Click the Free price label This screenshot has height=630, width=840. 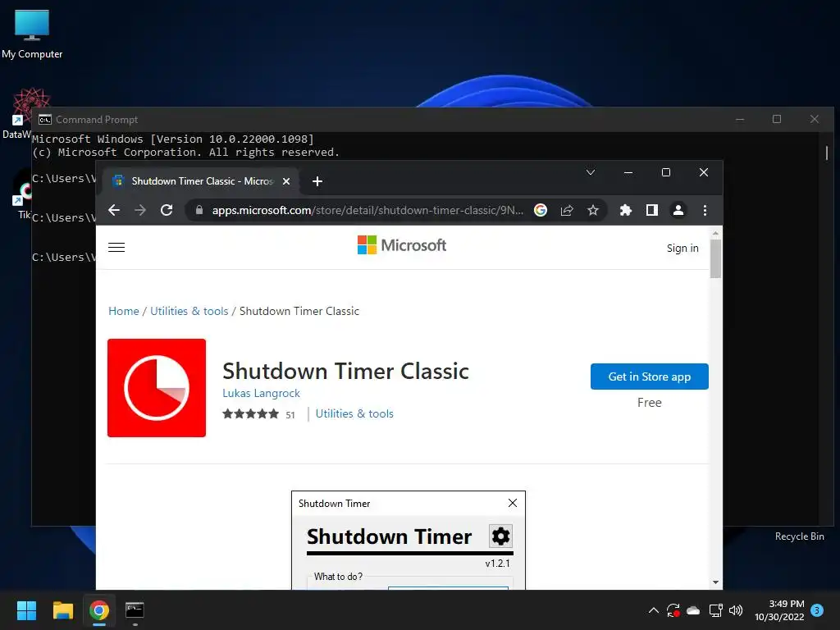[x=650, y=403]
